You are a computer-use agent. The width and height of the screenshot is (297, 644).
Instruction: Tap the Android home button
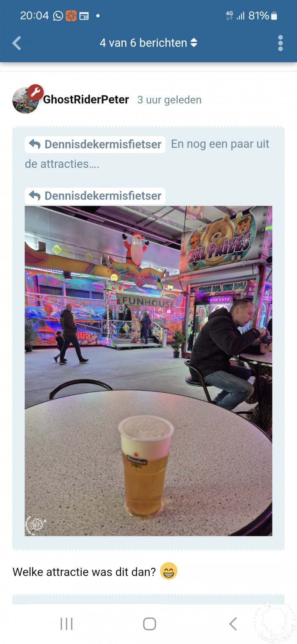click(149, 624)
